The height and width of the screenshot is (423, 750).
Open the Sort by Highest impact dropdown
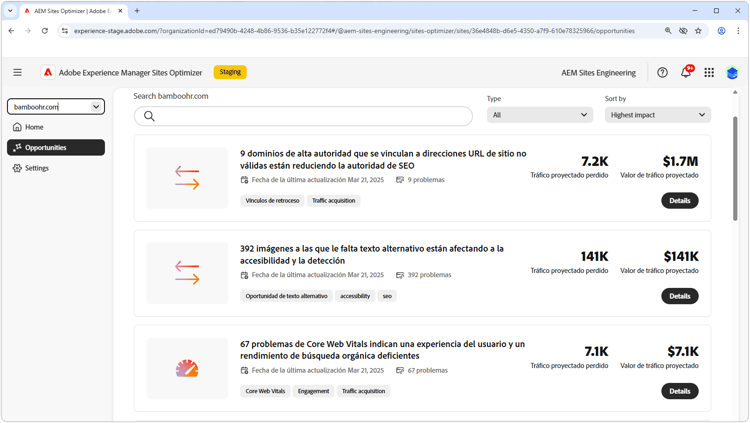(x=658, y=115)
